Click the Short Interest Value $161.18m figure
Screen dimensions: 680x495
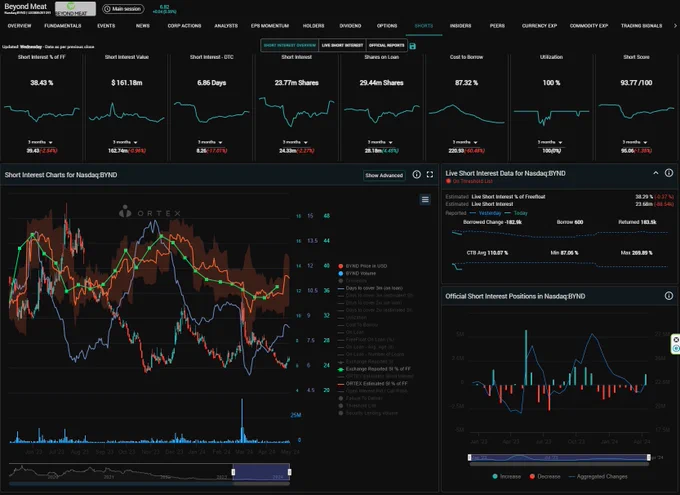point(127,83)
